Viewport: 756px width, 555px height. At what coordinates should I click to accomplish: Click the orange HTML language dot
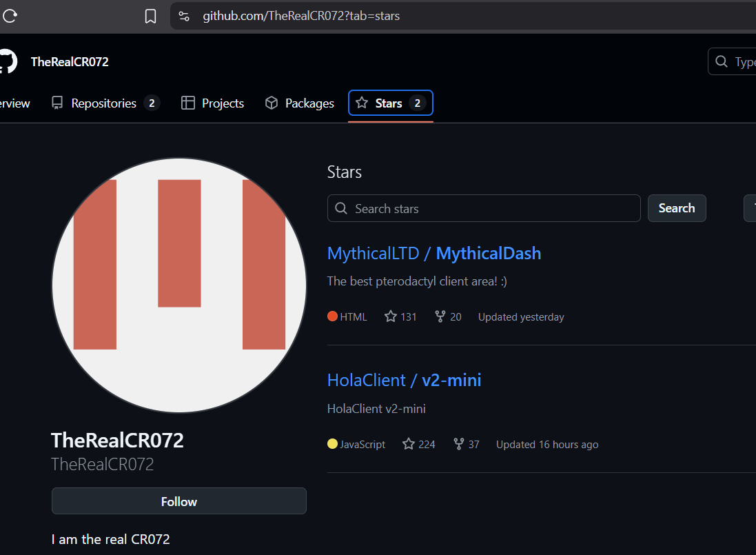[x=333, y=316]
